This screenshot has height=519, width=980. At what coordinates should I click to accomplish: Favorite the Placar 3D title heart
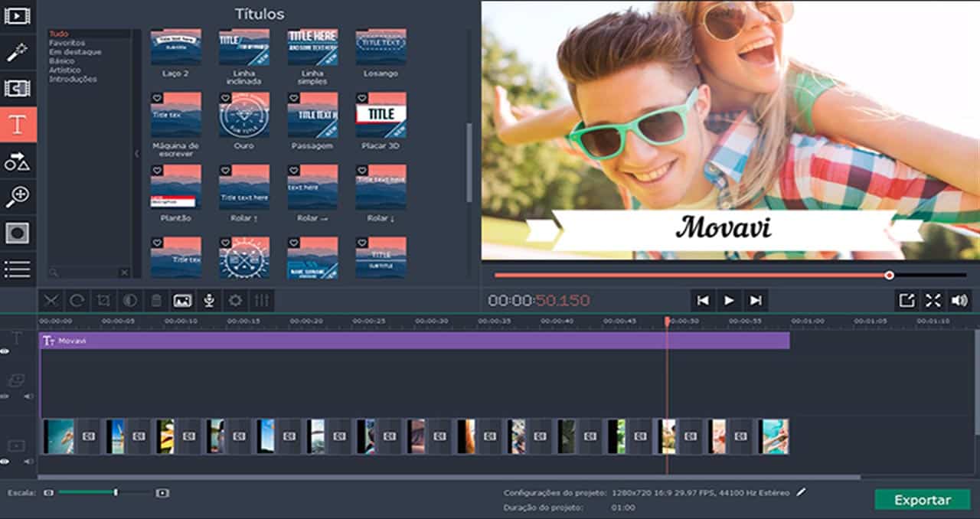pyautogui.click(x=362, y=98)
